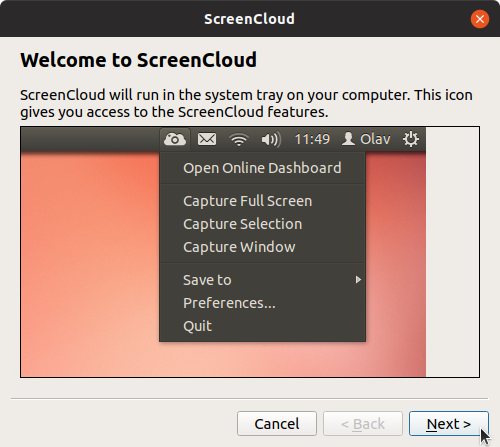The image size is (500, 447).
Task: Click the Wi-Fi signal icon
Action: (239, 139)
